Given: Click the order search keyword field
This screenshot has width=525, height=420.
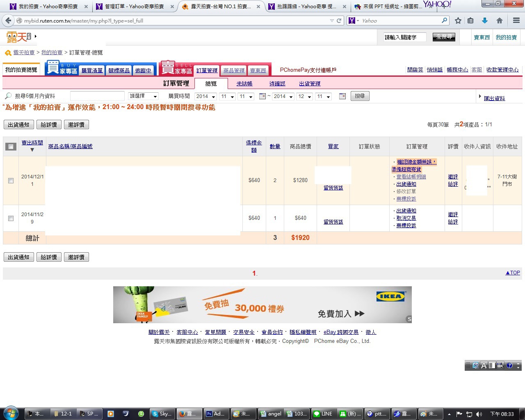Looking at the screenshot, I should coord(97,96).
